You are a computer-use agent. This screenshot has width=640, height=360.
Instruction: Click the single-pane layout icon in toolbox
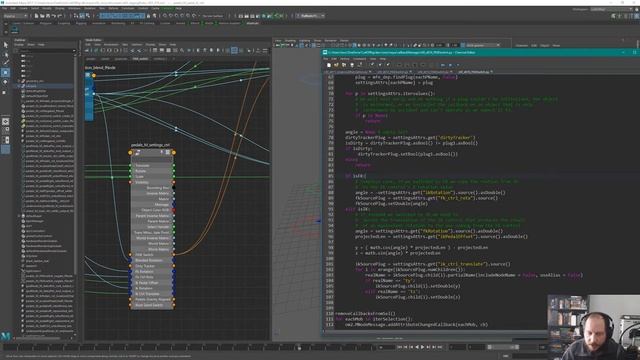(6, 121)
